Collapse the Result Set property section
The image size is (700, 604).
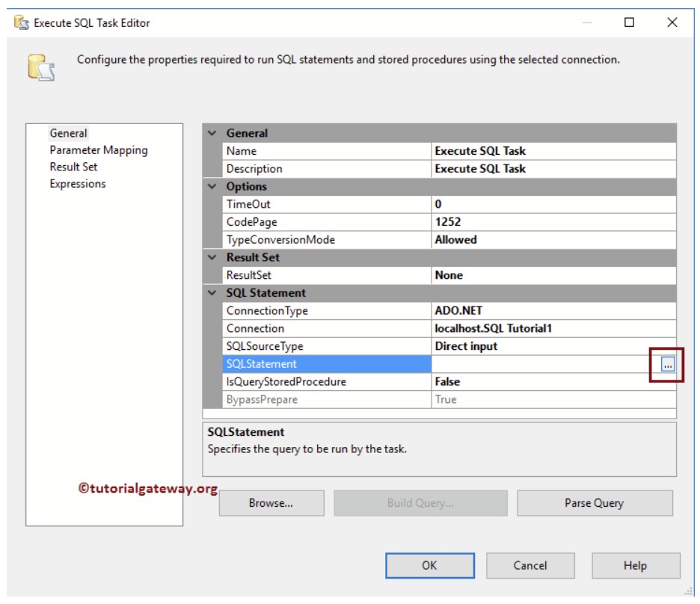[212, 257]
